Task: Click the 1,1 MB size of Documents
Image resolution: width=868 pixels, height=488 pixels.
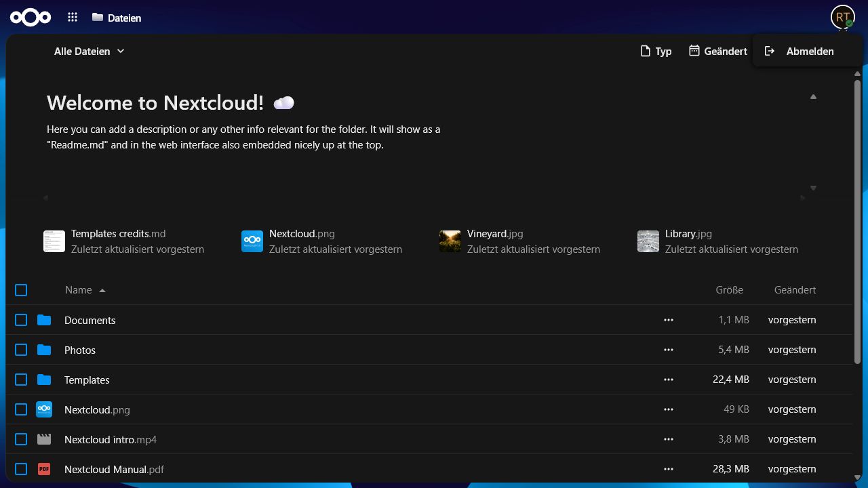Action: click(x=734, y=320)
